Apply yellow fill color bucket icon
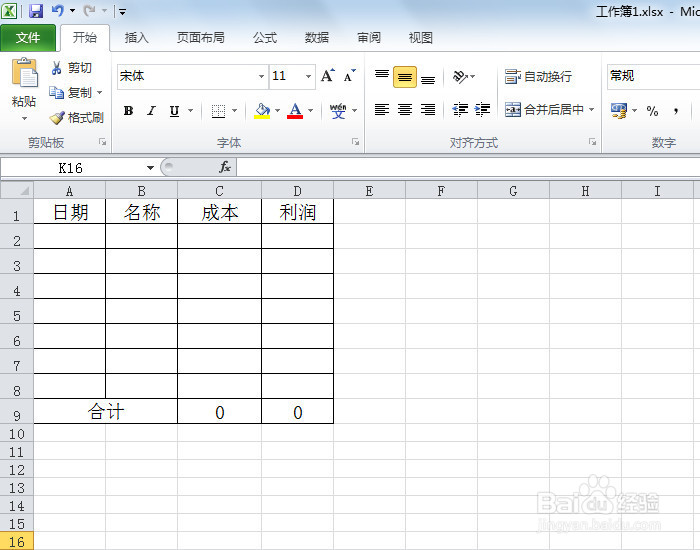 click(x=262, y=111)
